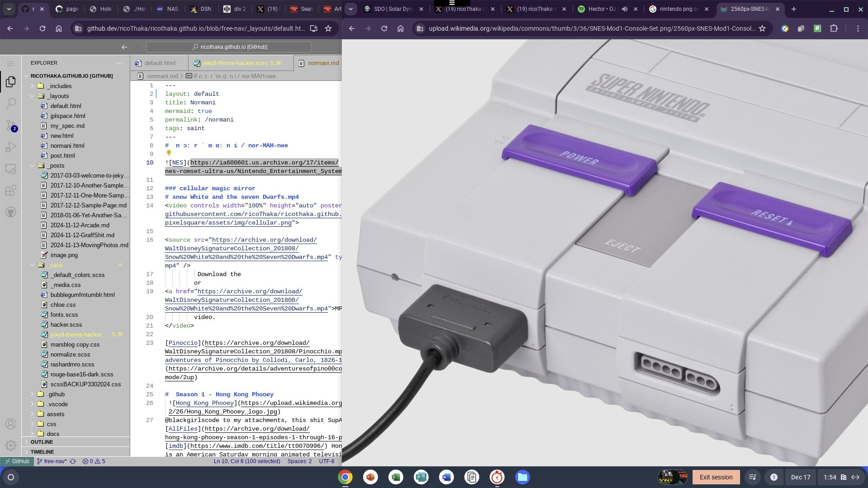
Task: Reload the github.dev browser page
Action: click(42, 28)
